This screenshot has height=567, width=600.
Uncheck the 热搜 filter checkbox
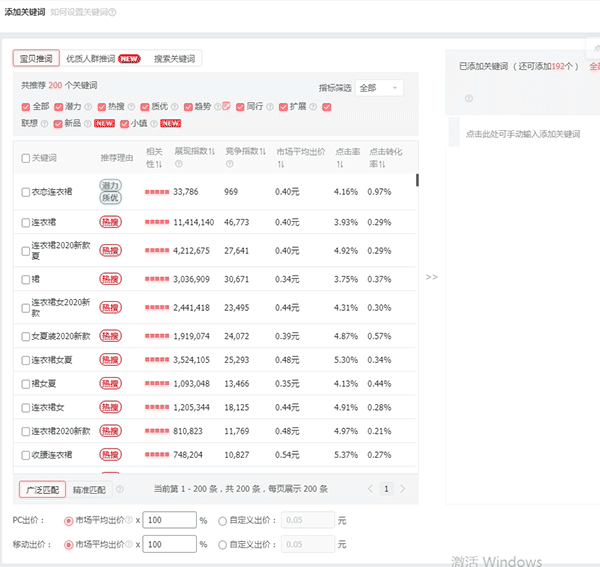tap(101, 107)
